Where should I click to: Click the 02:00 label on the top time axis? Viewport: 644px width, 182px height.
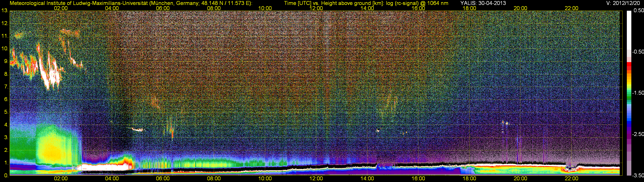[x=61, y=8]
